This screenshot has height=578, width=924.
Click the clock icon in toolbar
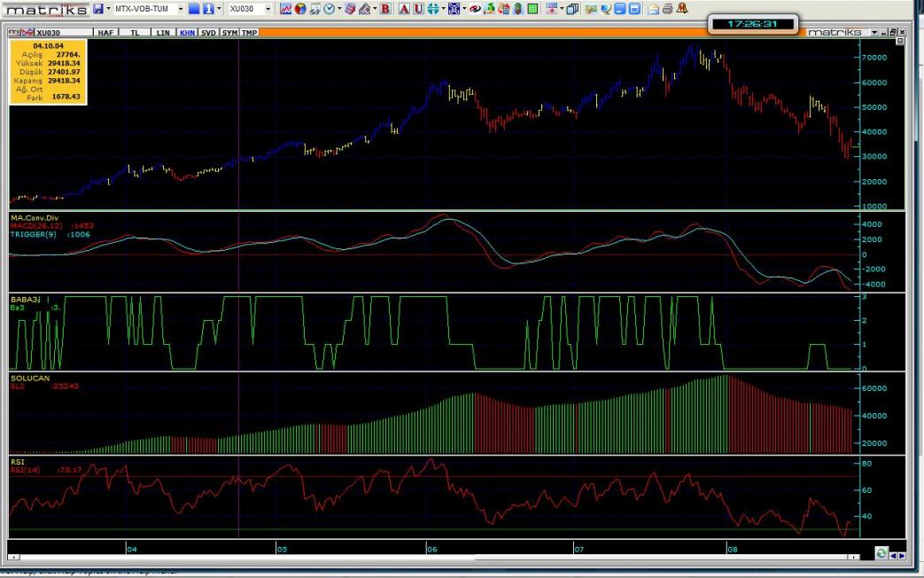point(330,8)
